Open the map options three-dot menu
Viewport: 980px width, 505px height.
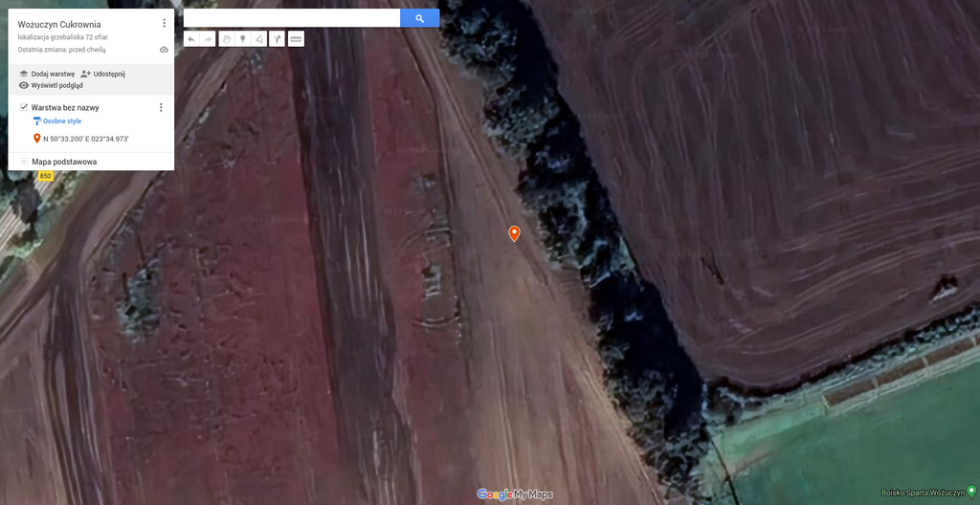(164, 23)
